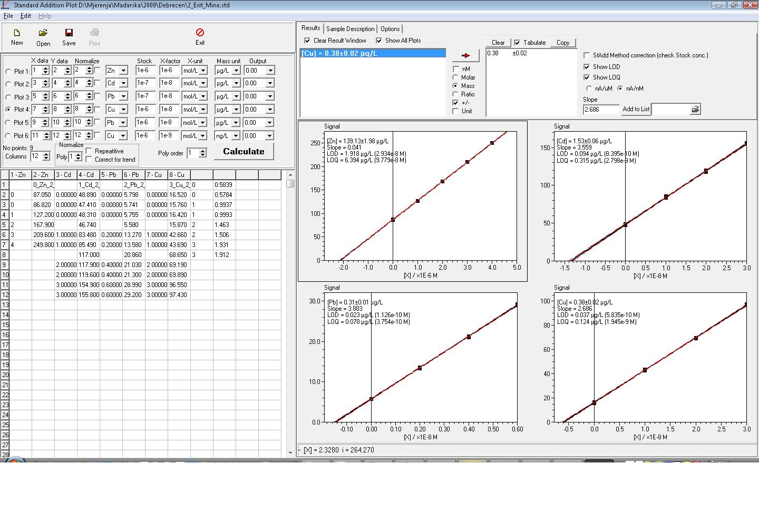Expand the Plot 6 mass unit dropdown
The height and width of the screenshot is (532, 759).
236,136
